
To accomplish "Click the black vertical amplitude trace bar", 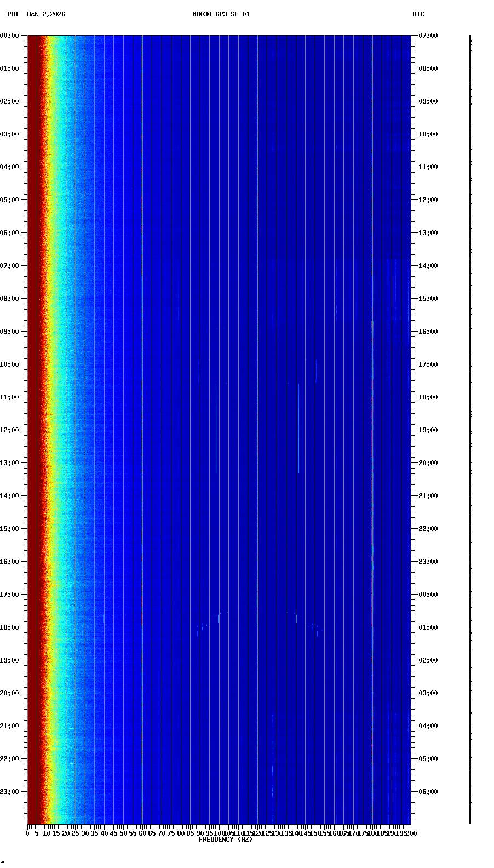I will (x=470, y=430).
